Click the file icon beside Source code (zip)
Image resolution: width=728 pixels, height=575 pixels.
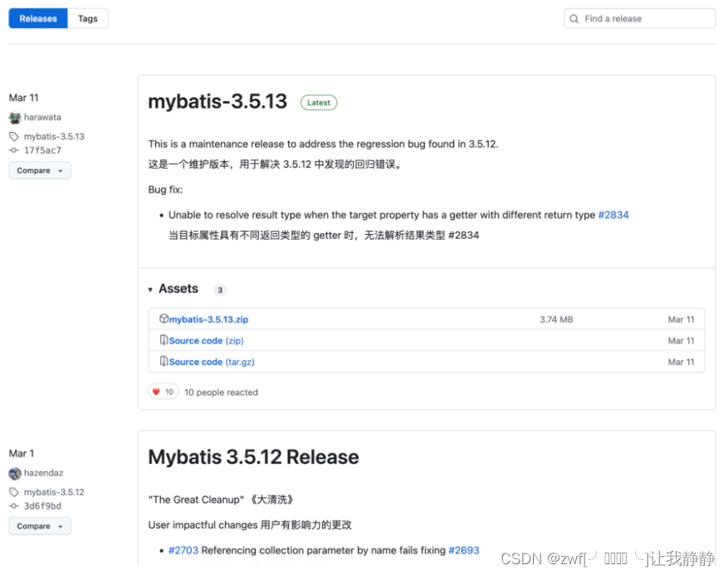point(164,340)
